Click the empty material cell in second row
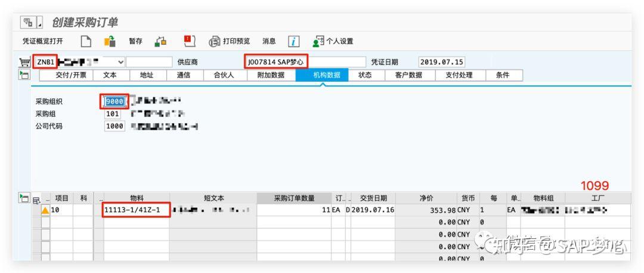644x273 pixels. [x=137, y=222]
